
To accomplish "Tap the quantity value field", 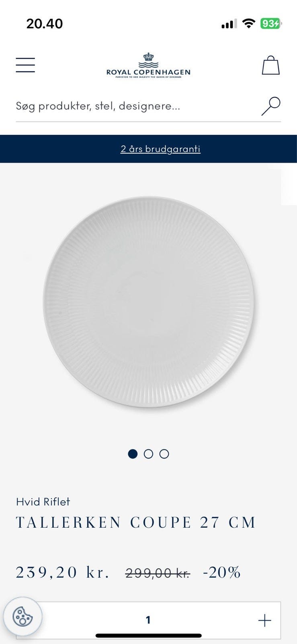I will click(x=148, y=620).
